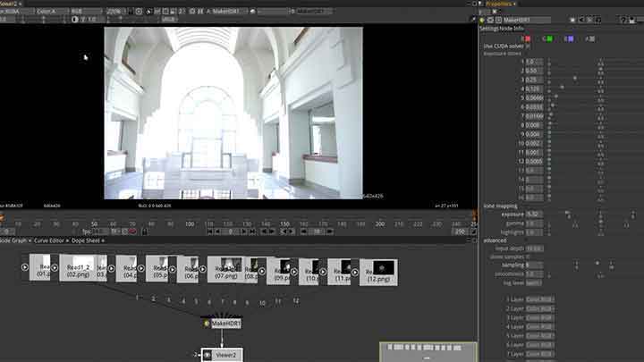Click the node graph minimap thumbnail
644x362 pixels.
pyautogui.click(x=428, y=352)
